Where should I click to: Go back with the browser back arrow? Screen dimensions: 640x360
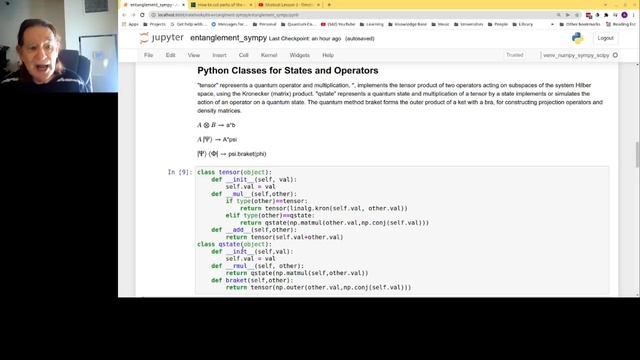[124, 15]
